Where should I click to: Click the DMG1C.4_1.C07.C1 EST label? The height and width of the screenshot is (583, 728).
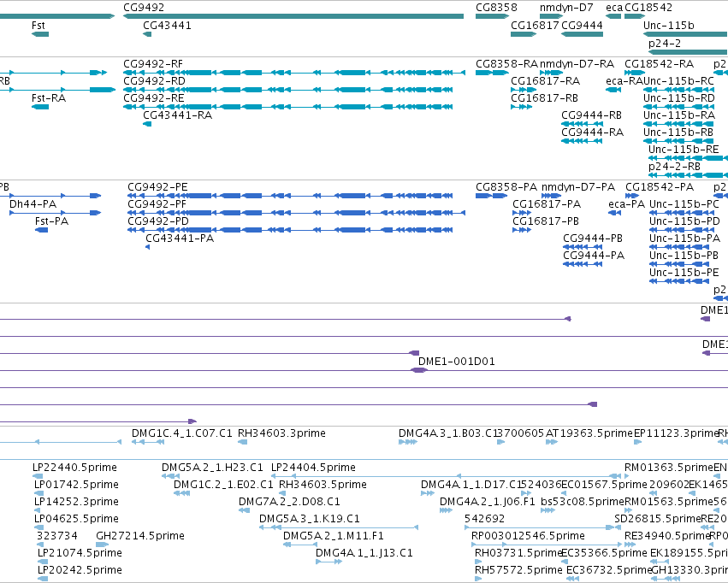click(x=182, y=433)
